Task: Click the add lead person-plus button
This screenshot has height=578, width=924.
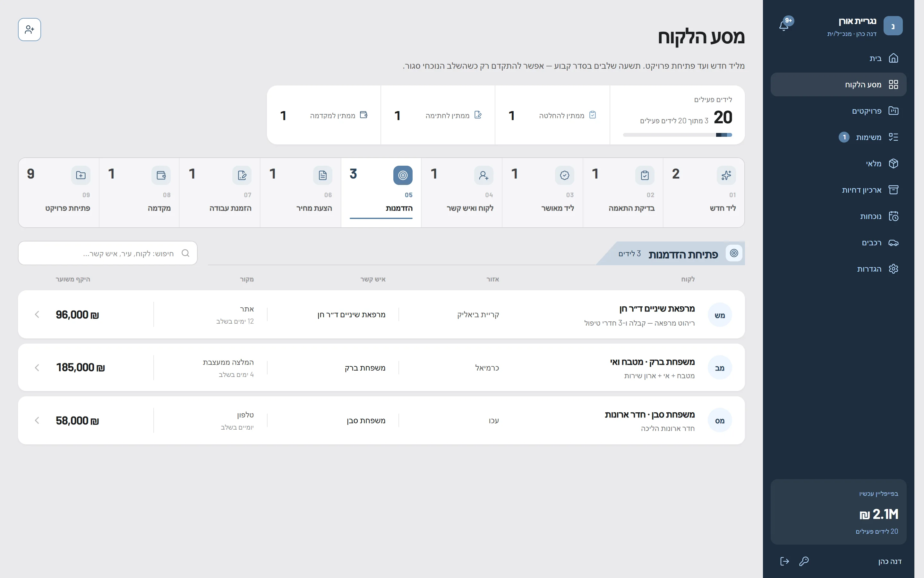Action: pos(30,30)
